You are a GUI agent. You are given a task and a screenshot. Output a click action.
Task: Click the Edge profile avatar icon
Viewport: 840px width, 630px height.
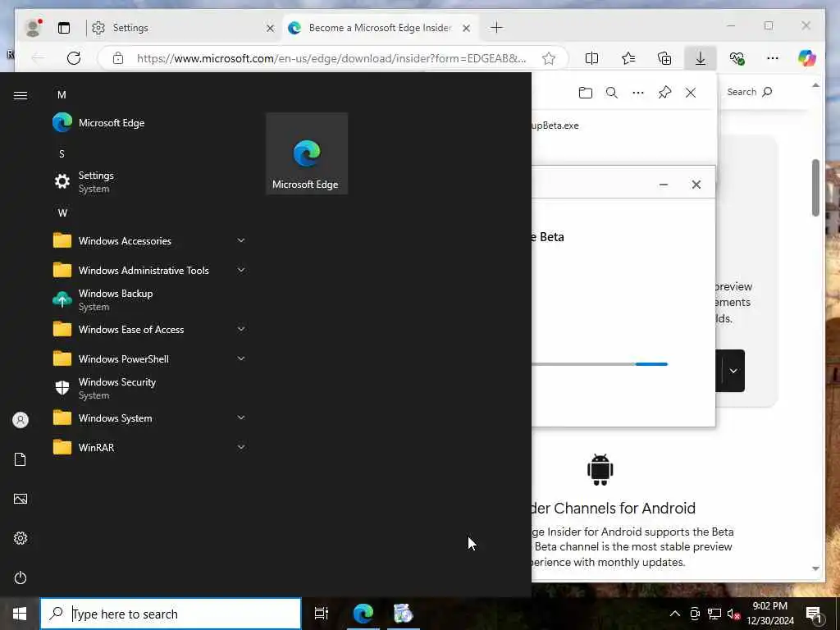[33, 27]
